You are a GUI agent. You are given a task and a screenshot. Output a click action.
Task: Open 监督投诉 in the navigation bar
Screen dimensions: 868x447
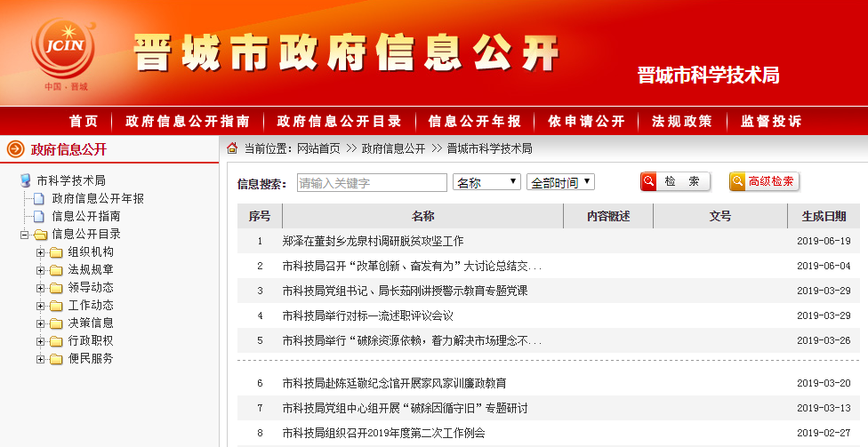[x=771, y=121]
